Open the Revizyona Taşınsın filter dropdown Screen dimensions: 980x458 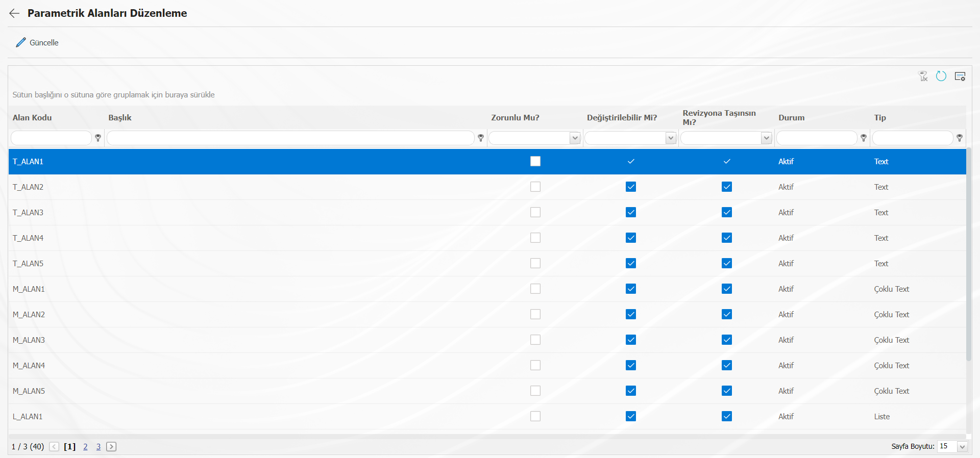click(766, 138)
